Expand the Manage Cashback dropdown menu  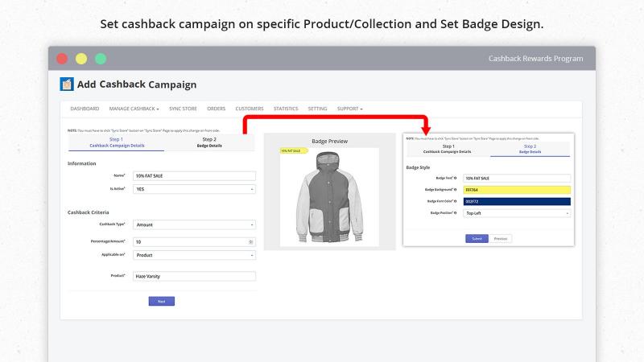[x=134, y=109]
